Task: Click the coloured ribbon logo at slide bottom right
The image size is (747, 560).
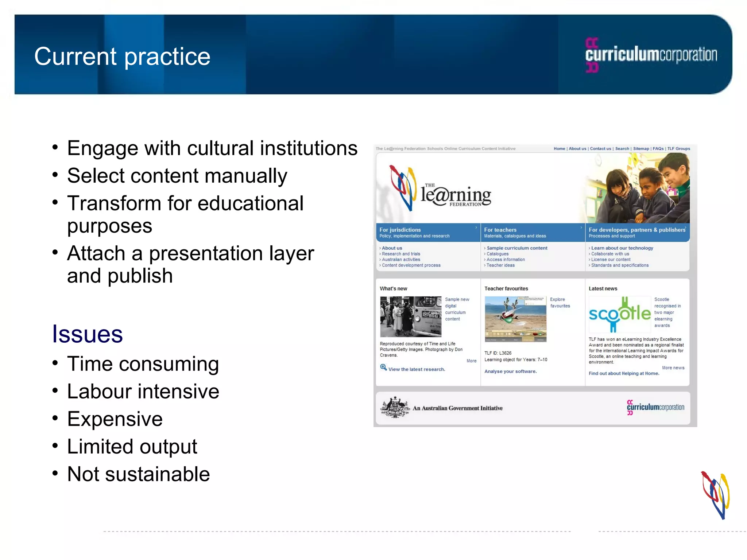Action: tap(716, 495)
